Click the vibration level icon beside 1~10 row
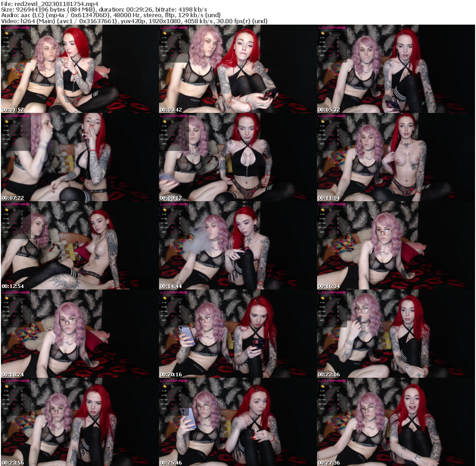Image resolution: width=476 pixels, height=466 pixels. coord(21,38)
